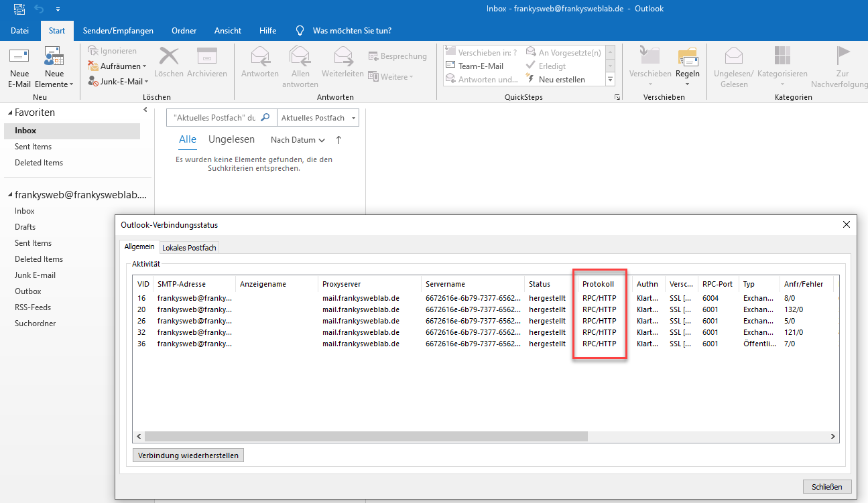
Task: Create a new email with Neue E-Mail
Action: pyautogui.click(x=19, y=67)
